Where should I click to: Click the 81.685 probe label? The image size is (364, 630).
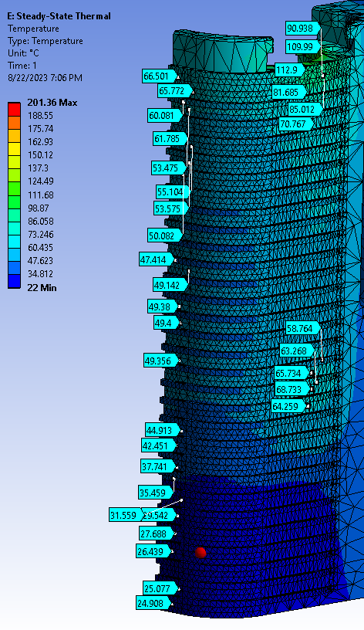[289, 93]
